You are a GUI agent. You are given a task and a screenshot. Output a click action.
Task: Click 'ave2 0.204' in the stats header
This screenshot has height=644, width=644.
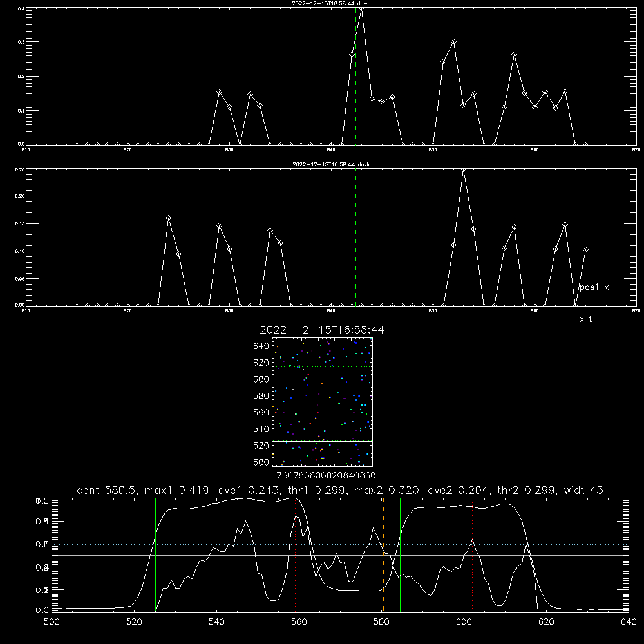[x=459, y=490]
